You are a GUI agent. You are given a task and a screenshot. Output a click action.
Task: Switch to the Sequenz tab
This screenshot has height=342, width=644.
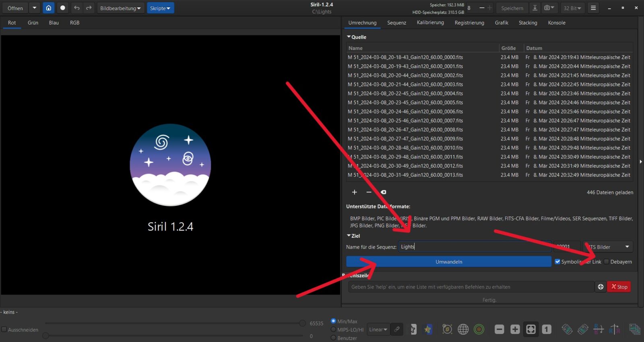396,23
